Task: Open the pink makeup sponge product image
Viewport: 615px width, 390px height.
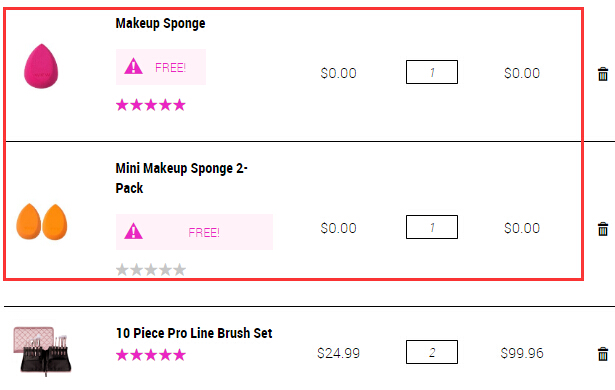Action: [41, 66]
